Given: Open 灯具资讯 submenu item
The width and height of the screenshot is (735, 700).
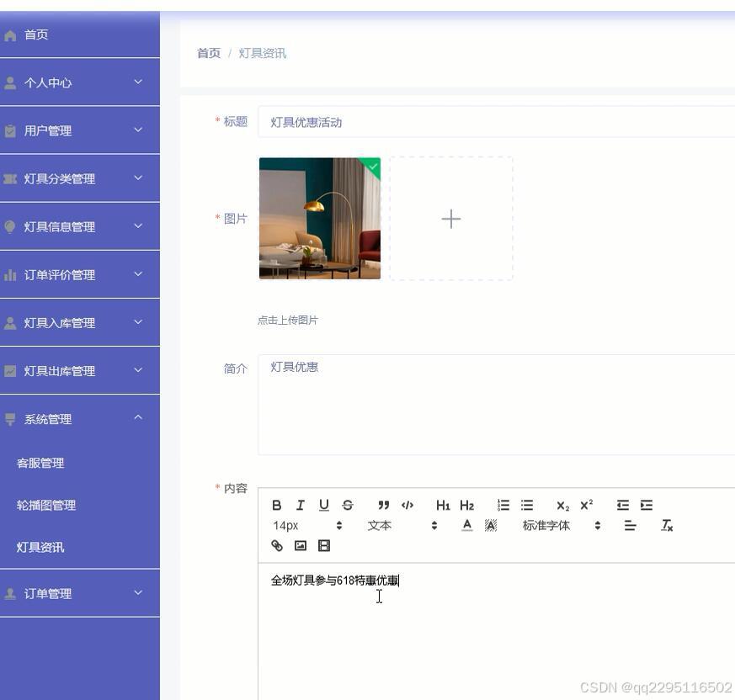Looking at the screenshot, I should (40, 547).
